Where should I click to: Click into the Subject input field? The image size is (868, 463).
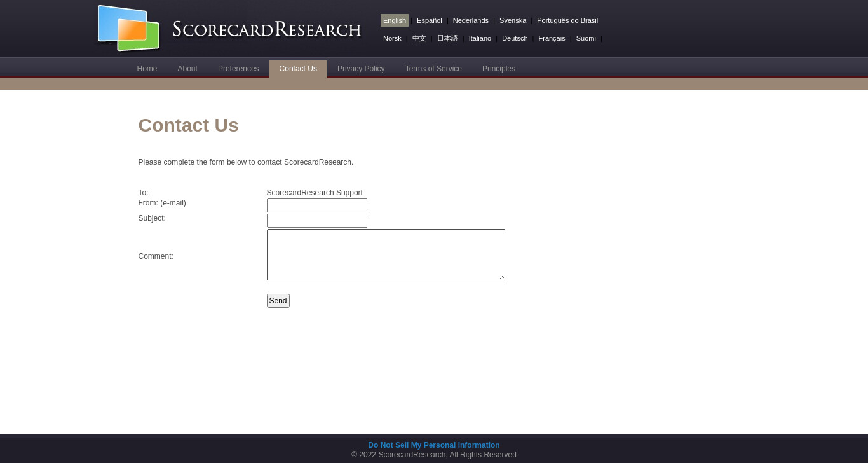tap(317, 221)
